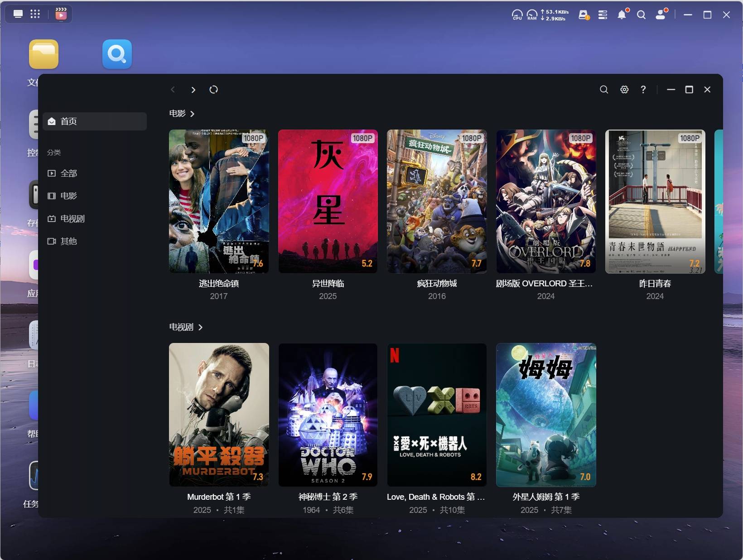Open the external device status icon
Viewport: 743px width, 560px height.
coord(584,15)
